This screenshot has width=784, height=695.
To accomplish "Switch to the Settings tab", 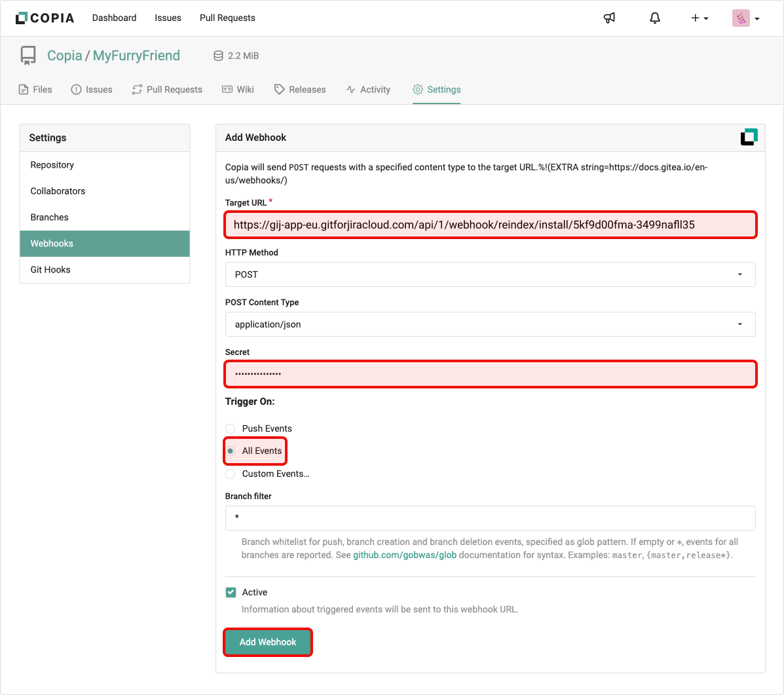I will (436, 90).
